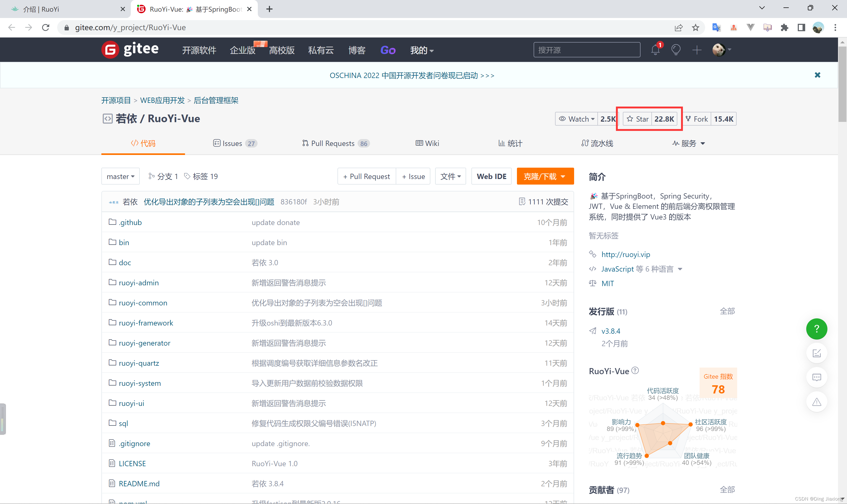Image resolution: width=847 pixels, height=504 pixels.
Task: Bookmark this page with star icon
Action: click(695, 28)
